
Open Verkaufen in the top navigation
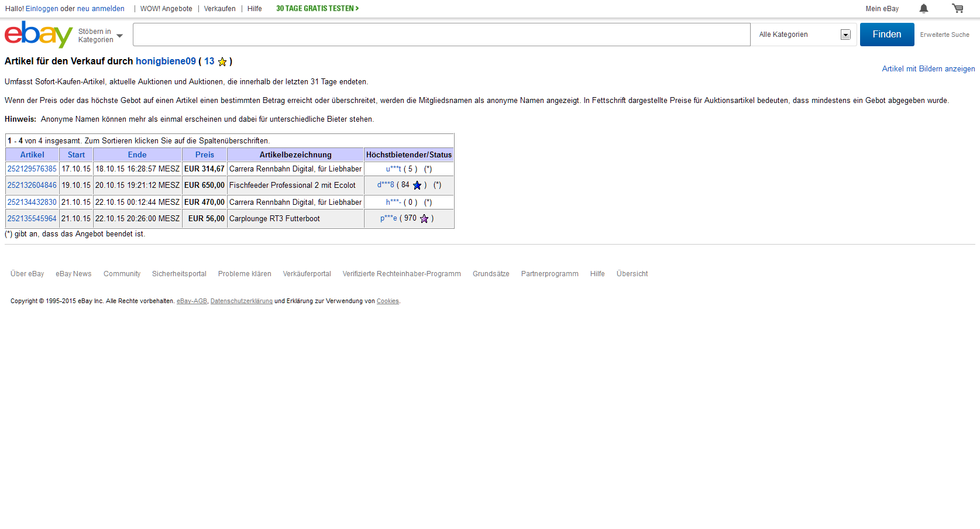[219, 9]
